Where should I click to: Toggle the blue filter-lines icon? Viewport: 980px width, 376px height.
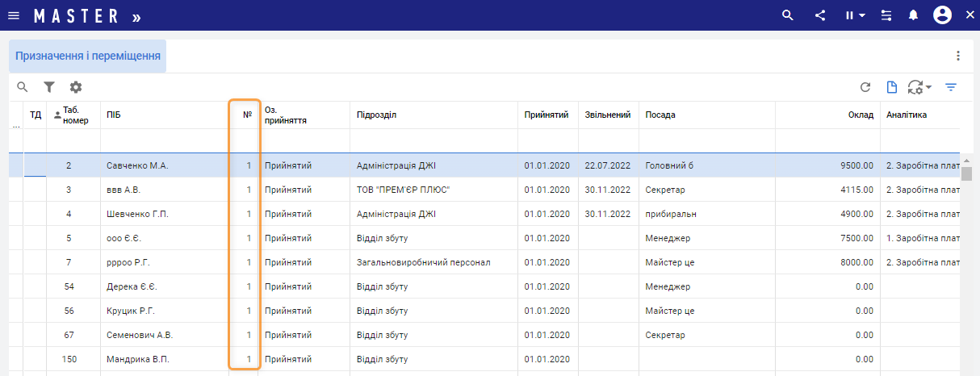(951, 87)
